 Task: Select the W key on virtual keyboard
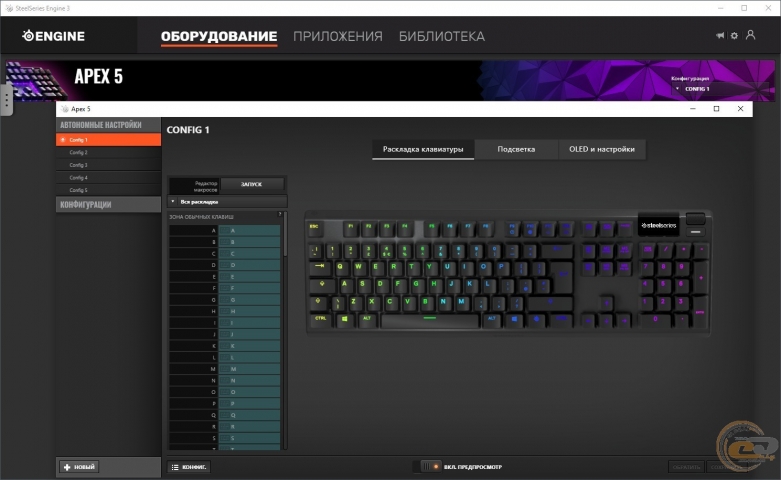point(358,268)
